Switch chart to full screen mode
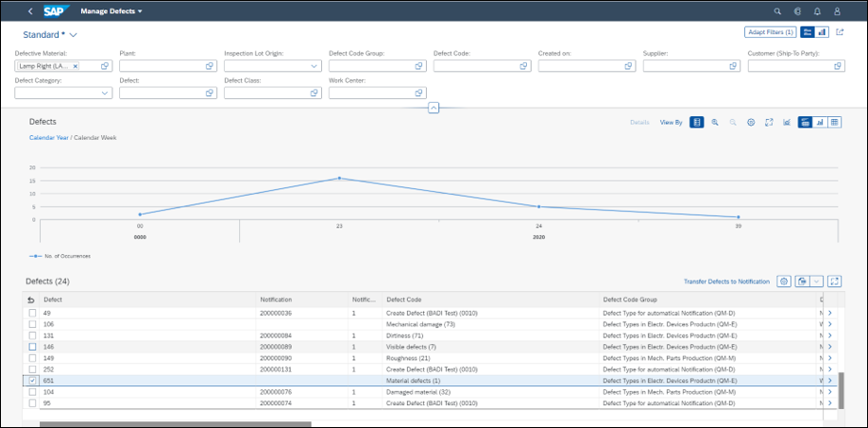 769,123
